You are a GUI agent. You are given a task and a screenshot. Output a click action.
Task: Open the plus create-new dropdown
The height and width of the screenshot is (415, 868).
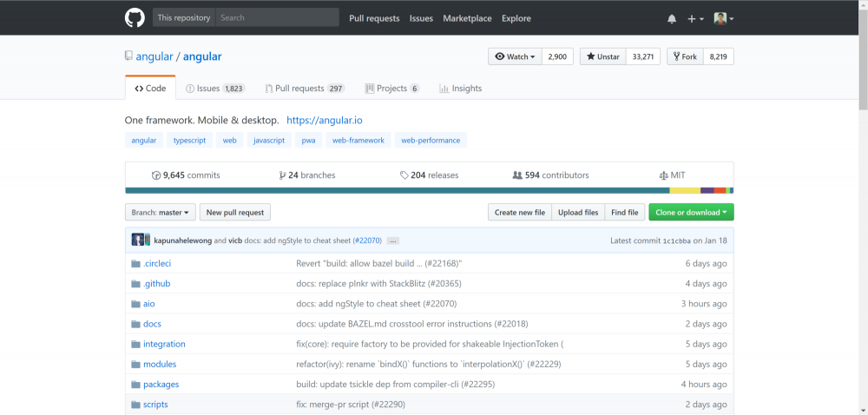[x=695, y=19]
